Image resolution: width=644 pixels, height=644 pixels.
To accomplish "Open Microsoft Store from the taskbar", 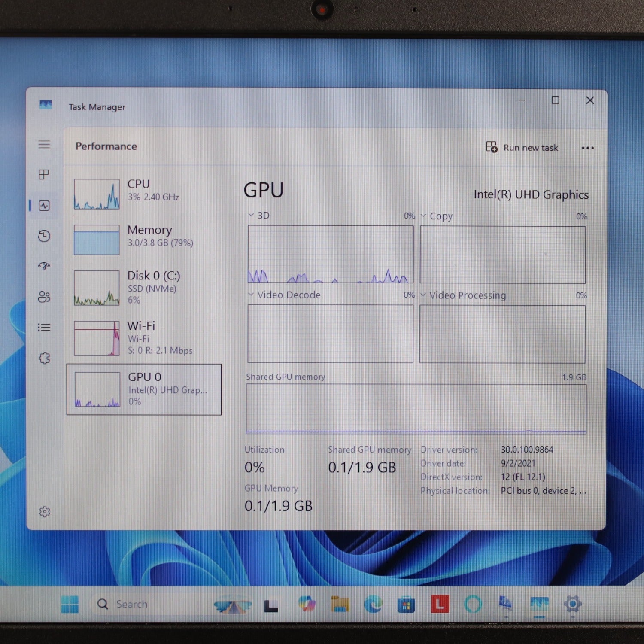I will click(406, 605).
